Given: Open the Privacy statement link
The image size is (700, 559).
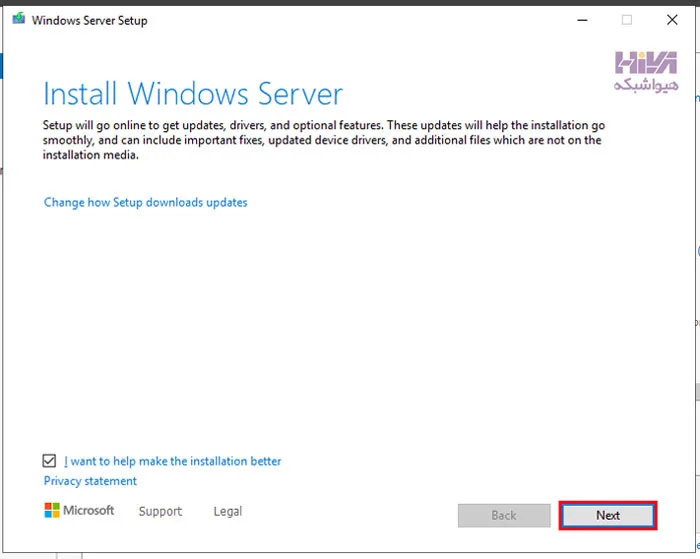Looking at the screenshot, I should click(90, 481).
